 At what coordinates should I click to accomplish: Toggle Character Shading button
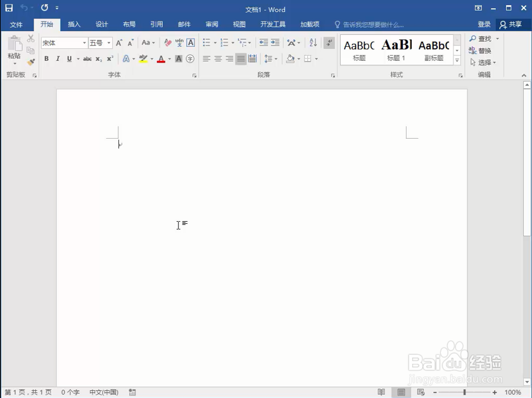(179, 59)
